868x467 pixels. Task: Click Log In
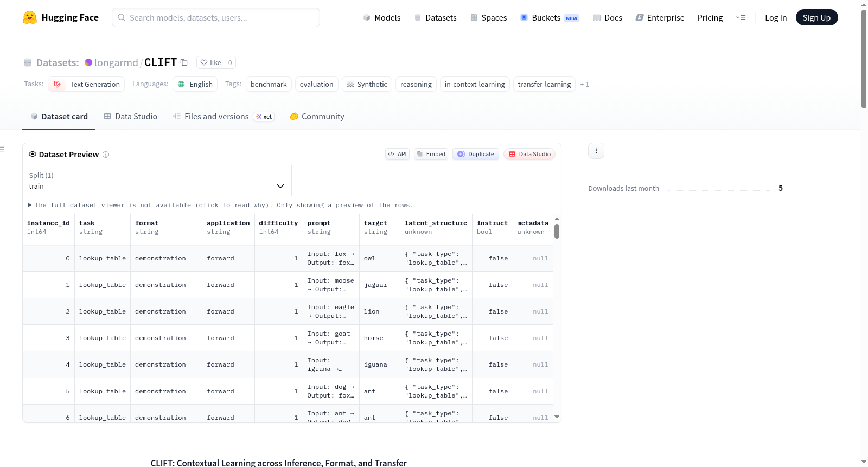[776, 17]
